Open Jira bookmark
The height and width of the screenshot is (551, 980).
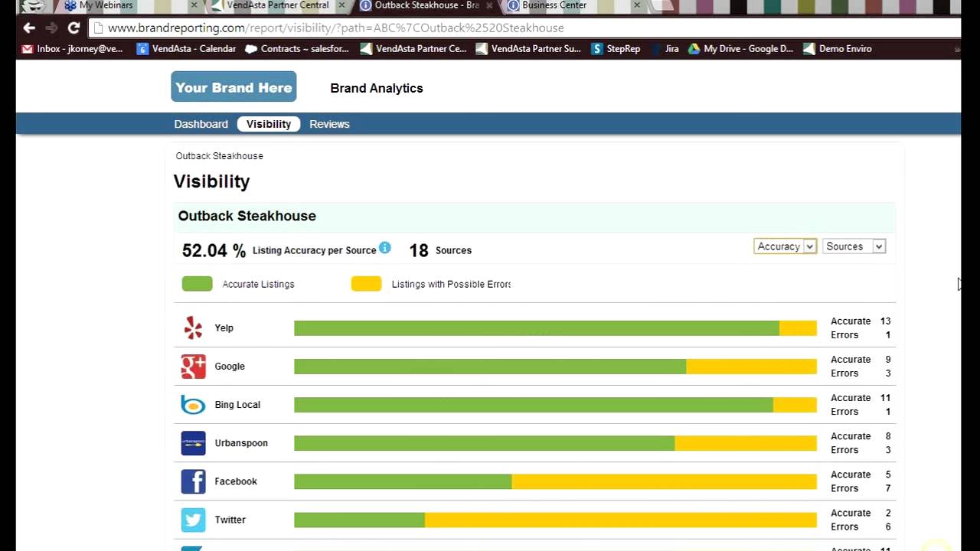[665, 49]
